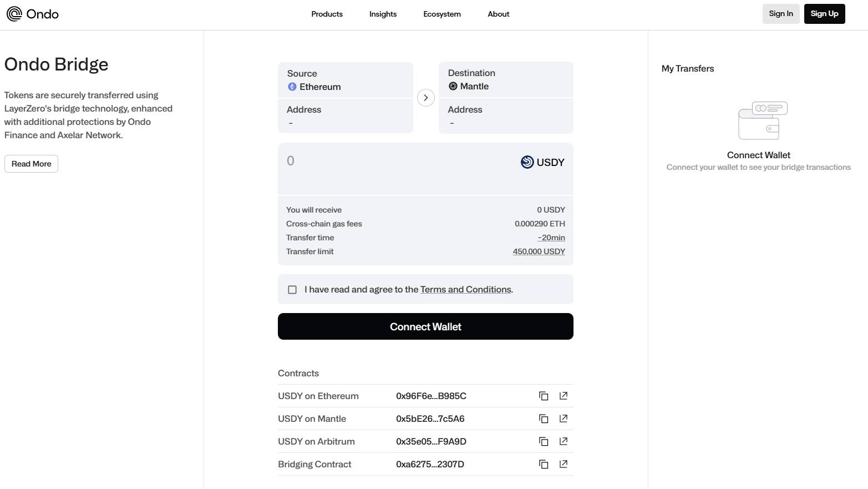Click the address 0x5bE26...7c5A6
This screenshot has width=868, height=489.
430,419
